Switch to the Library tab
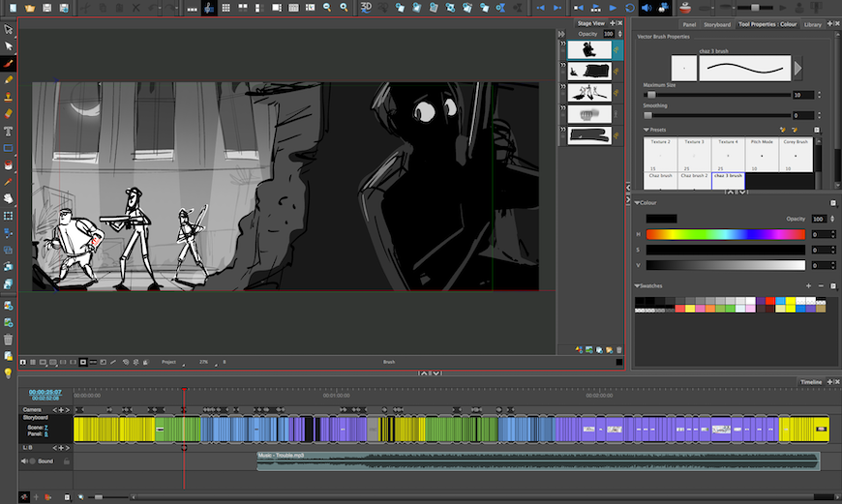The image size is (842, 504). click(812, 25)
